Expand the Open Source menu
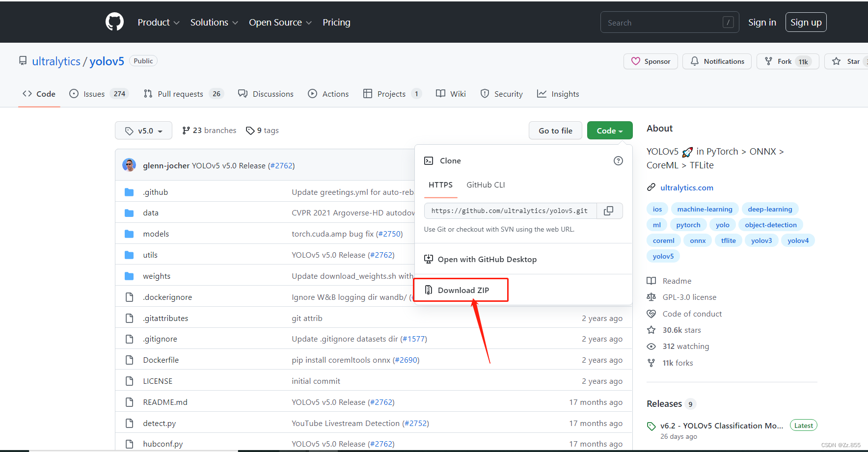 [280, 22]
